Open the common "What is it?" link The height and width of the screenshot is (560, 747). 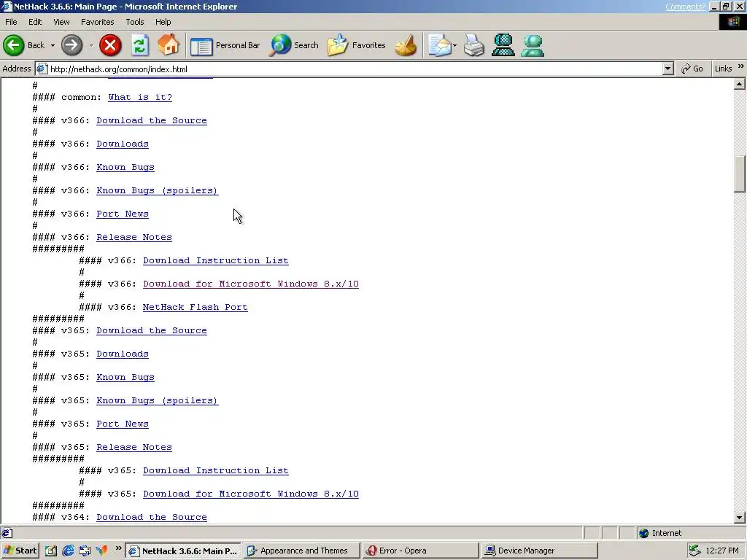click(x=140, y=97)
